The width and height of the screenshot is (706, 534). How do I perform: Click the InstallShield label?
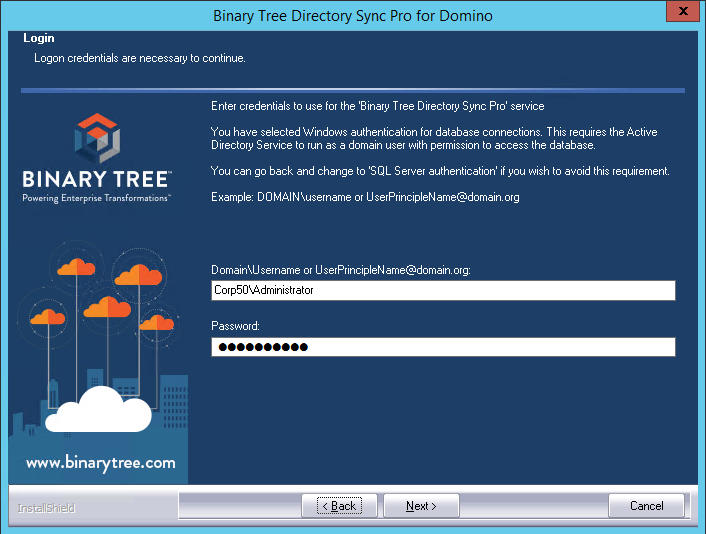pyautogui.click(x=46, y=508)
